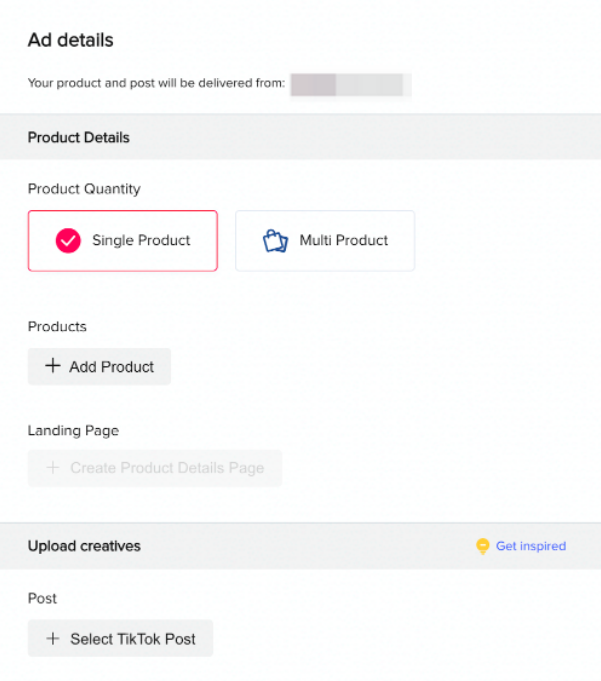The width and height of the screenshot is (601, 681).
Task: Open the Get inspired link
Action: pyautogui.click(x=531, y=546)
